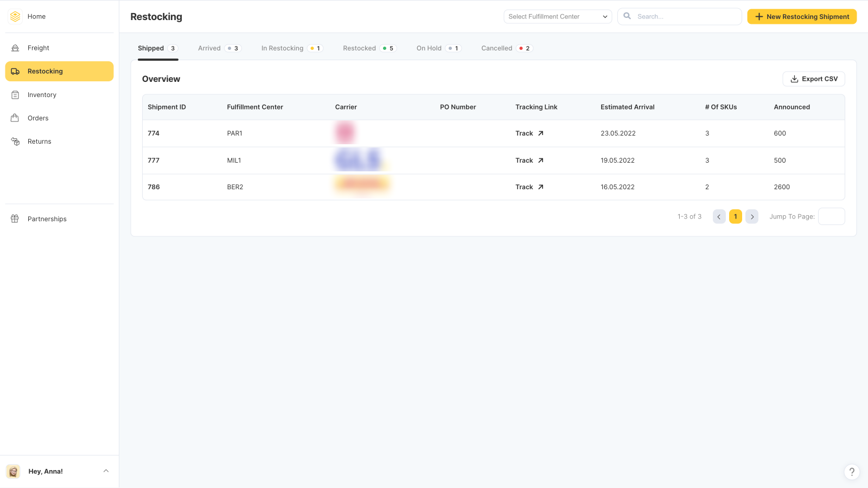Switch to the Arrived tab
The image size is (868, 488).
click(209, 48)
